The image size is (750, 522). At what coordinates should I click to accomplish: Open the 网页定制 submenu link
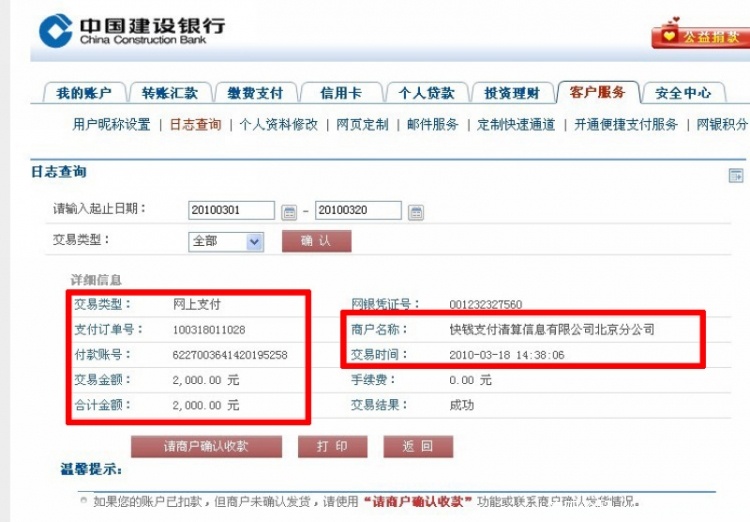[x=362, y=124]
